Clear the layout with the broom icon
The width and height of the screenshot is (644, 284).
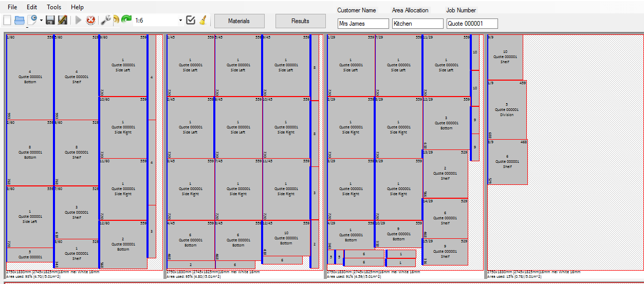click(203, 20)
